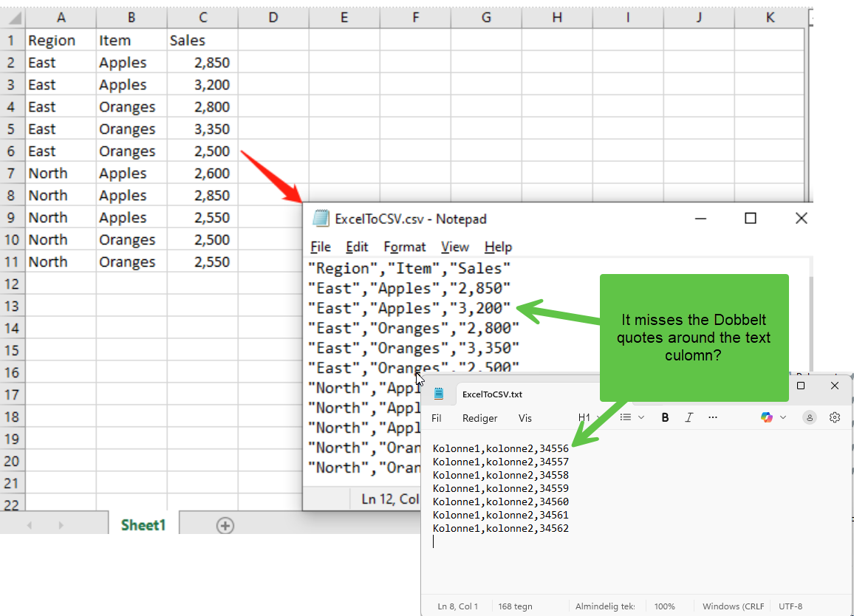Viewport: 854px width, 616px height.
Task: Click the Almindelig tekst status entry
Action: [604, 606]
